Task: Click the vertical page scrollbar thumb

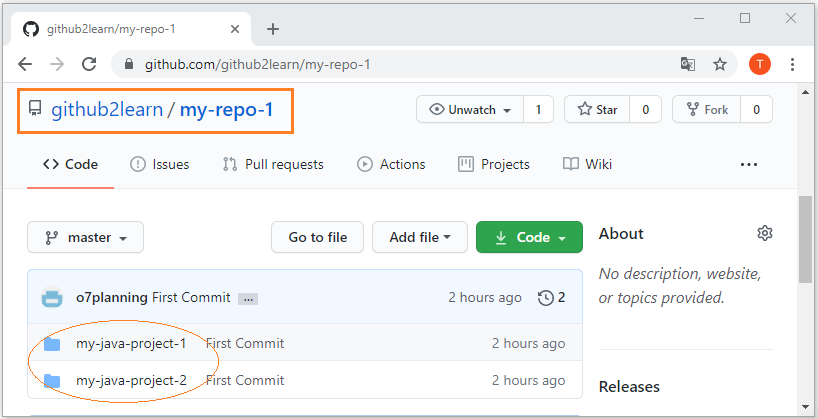Action: point(805,240)
